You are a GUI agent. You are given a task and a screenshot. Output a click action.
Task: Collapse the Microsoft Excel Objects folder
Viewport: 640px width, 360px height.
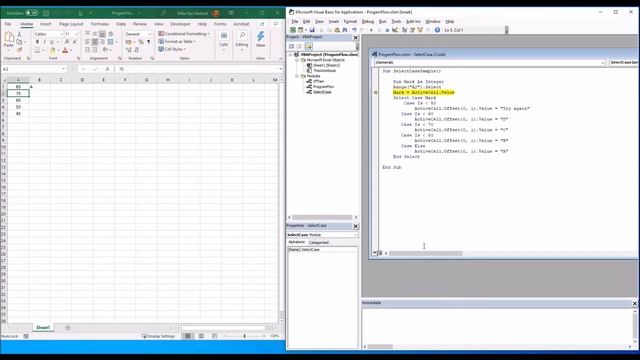point(297,60)
